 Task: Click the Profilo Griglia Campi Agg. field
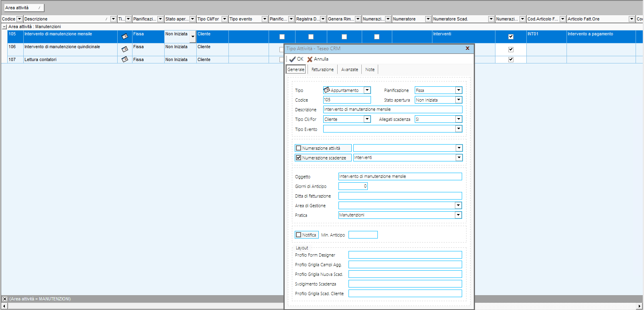point(405,265)
